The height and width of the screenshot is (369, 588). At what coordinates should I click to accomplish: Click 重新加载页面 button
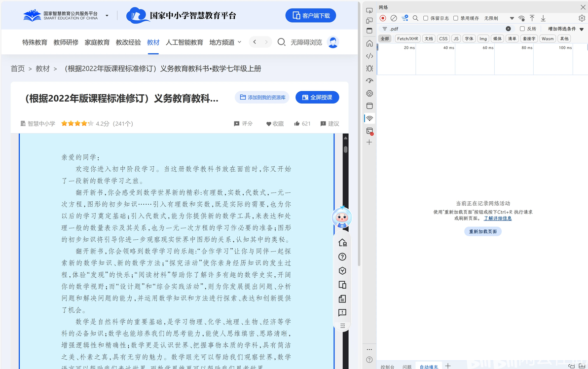[x=482, y=231]
